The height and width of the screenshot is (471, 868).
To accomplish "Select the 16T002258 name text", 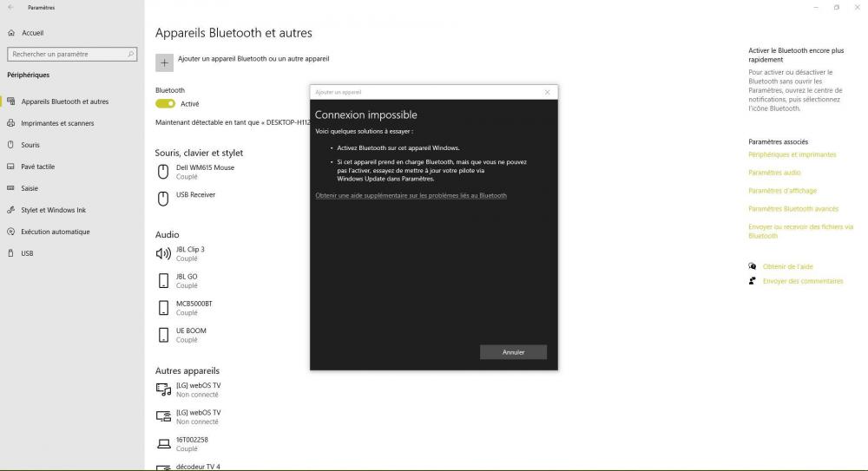I will (192, 440).
